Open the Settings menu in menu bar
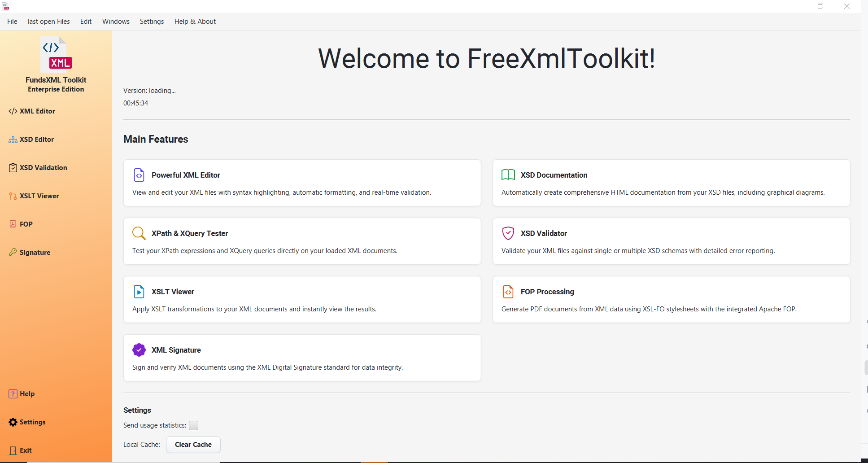The height and width of the screenshot is (463, 868). 152,22
